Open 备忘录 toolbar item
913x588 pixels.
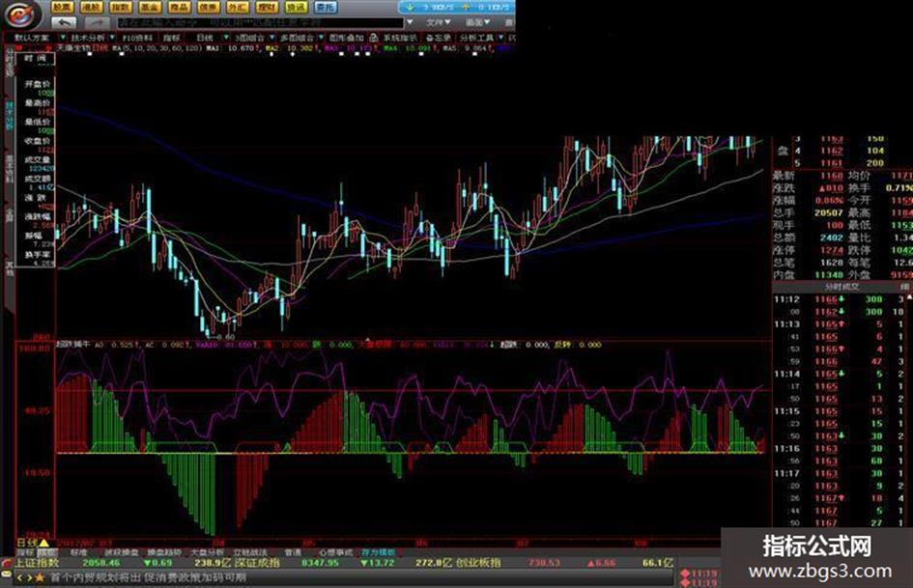tap(438, 38)
